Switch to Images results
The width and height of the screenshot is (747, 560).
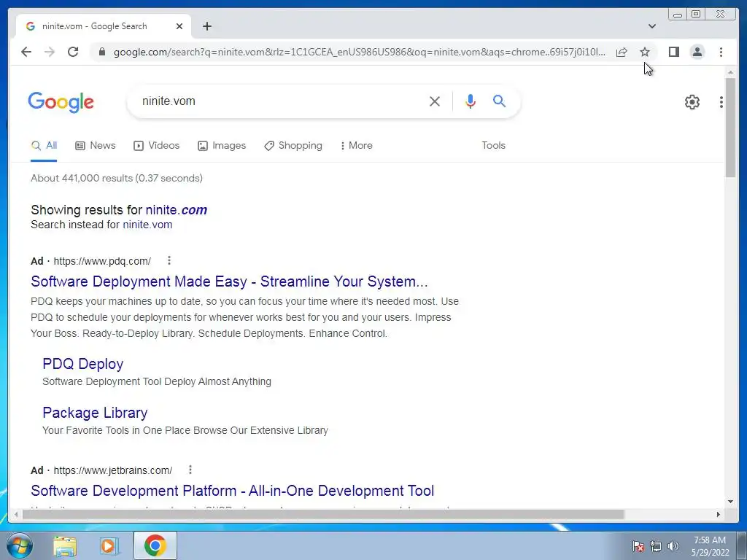point(222,145)
